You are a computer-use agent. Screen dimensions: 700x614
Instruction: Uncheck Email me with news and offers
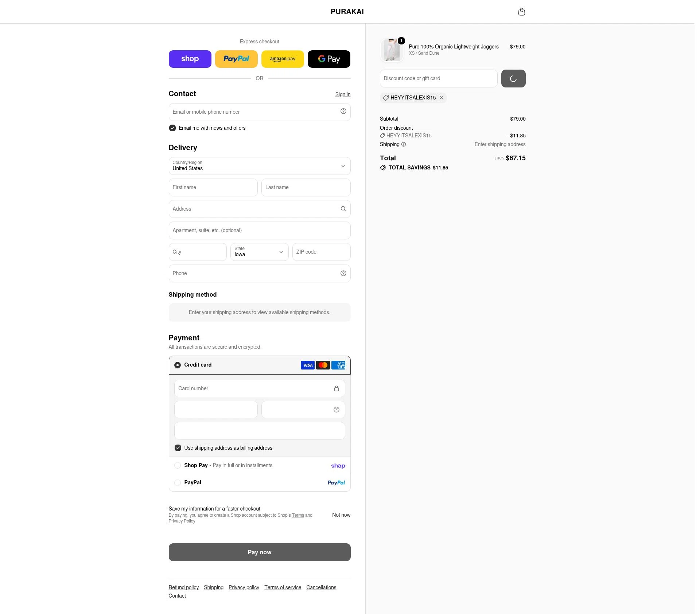172,128
